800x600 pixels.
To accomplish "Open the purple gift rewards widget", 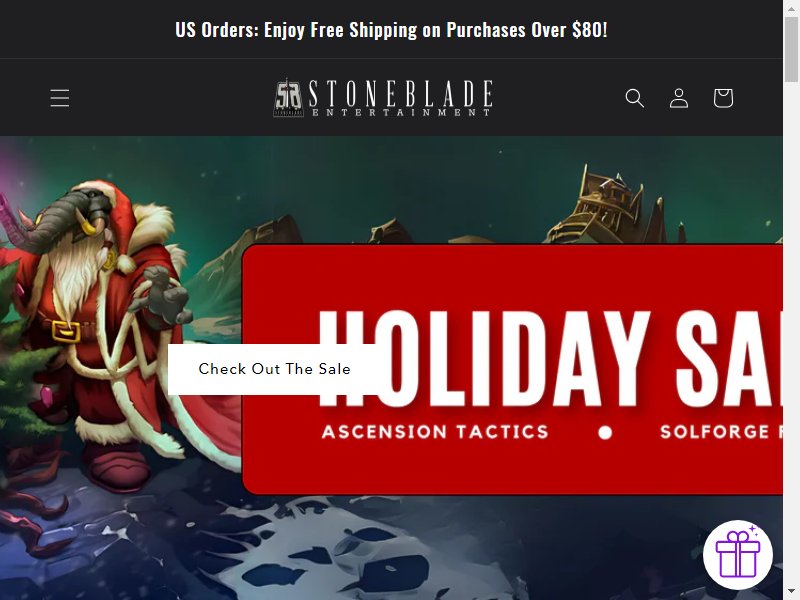I will coord(737,555).
